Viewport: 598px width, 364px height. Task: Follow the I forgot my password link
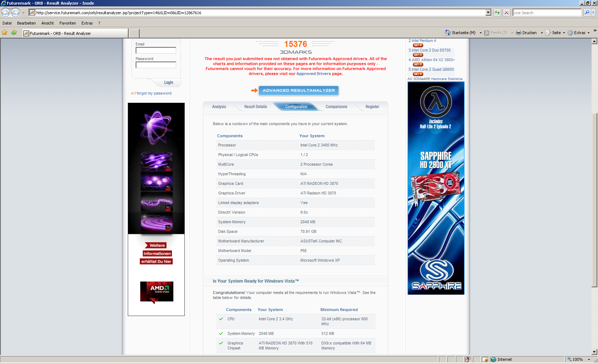coord(153,93)
